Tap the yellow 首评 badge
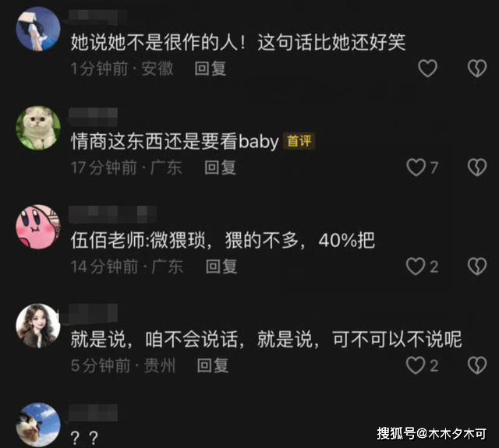 coord(299,141)
